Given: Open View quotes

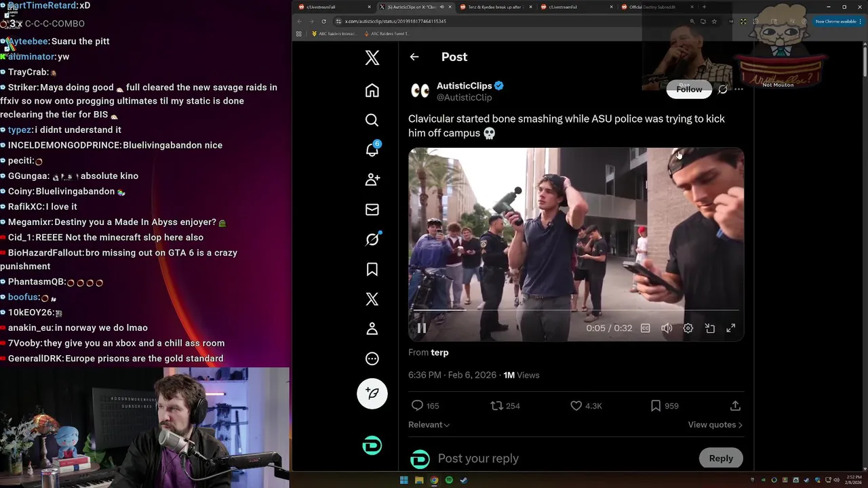Looking at the screenshot, I should 715,424.
